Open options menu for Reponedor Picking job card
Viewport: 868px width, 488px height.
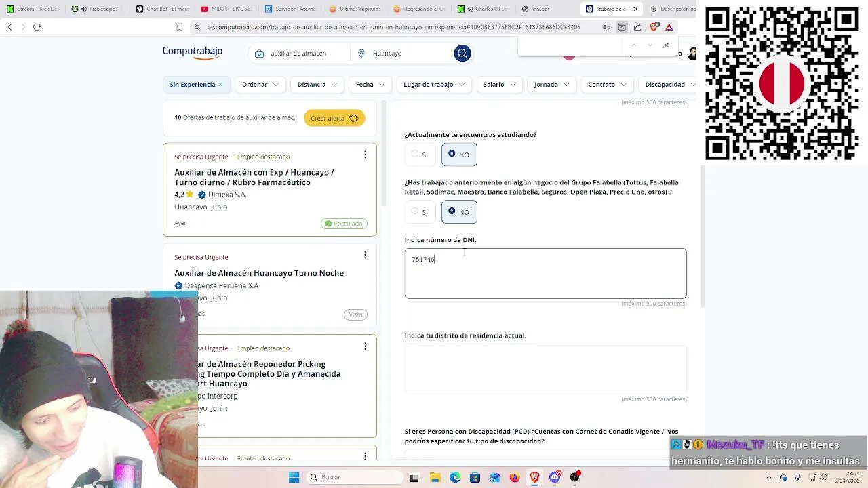pos(365,346)
